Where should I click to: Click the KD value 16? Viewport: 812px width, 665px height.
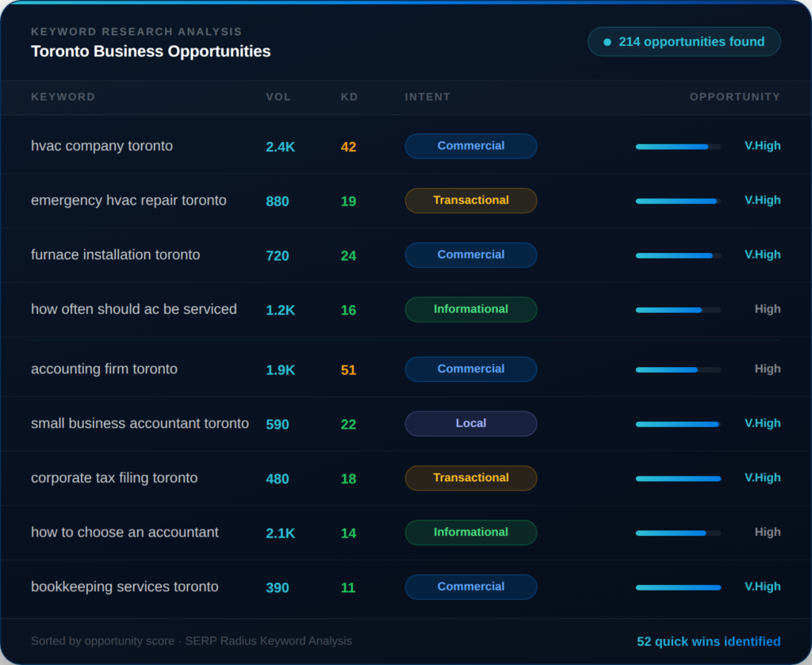click(349, 310)
